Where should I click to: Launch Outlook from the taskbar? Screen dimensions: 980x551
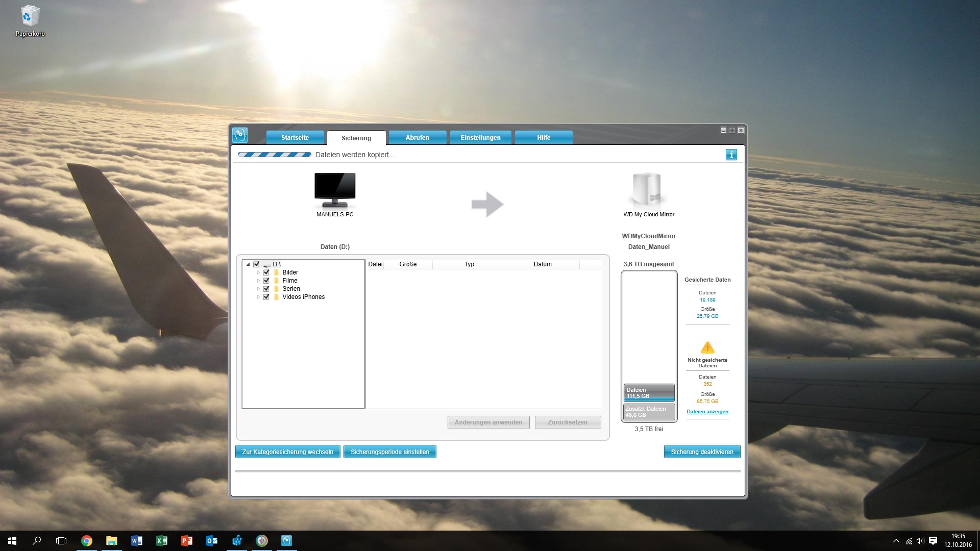(x=212, y=541)
